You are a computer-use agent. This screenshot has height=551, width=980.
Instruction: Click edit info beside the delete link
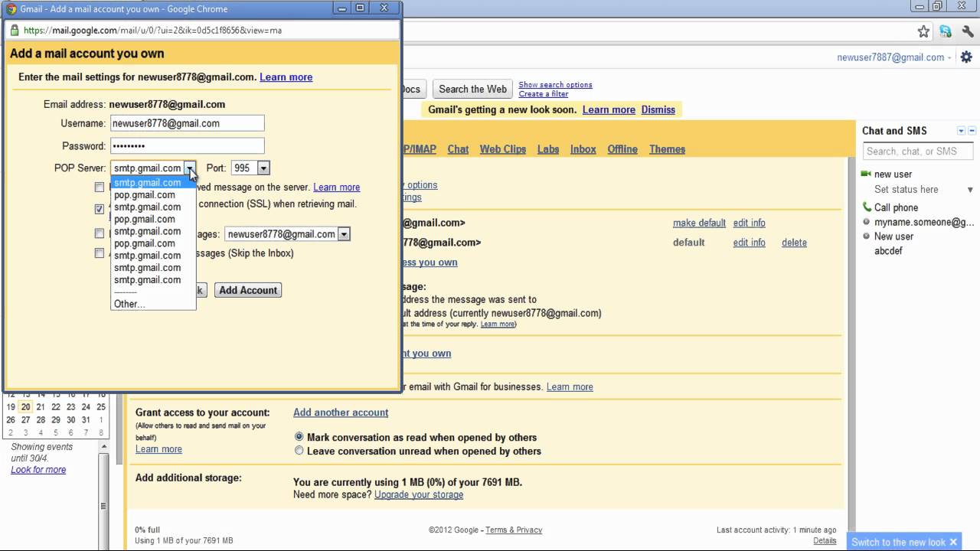point(749,243)
